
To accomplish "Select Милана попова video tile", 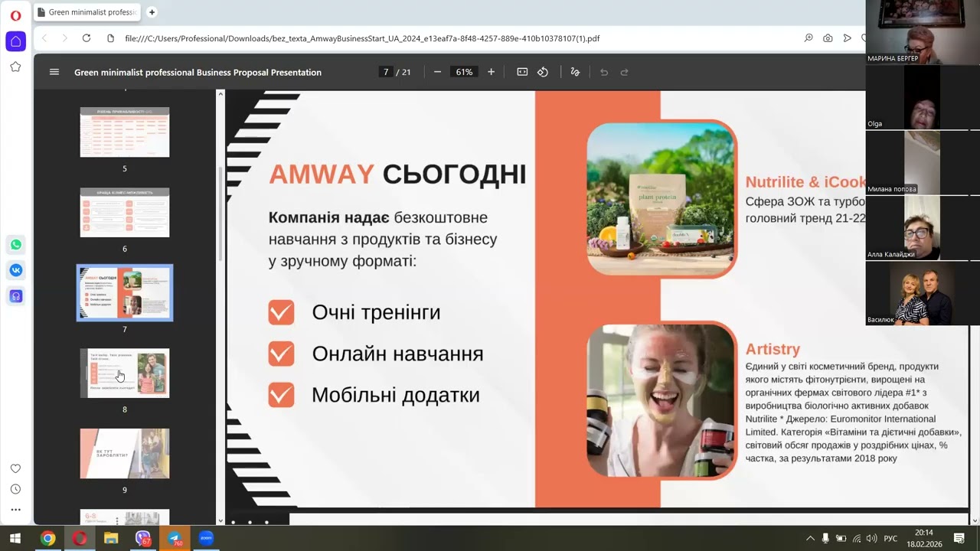I will [923, 162].
